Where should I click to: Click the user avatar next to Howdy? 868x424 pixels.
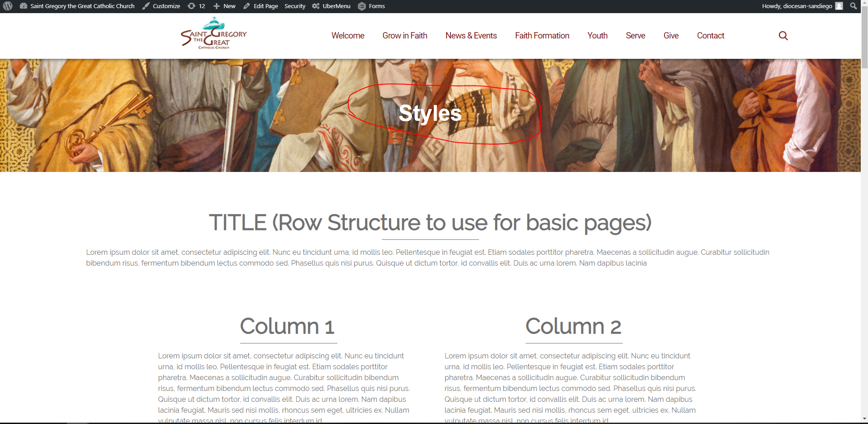point(839,6)
